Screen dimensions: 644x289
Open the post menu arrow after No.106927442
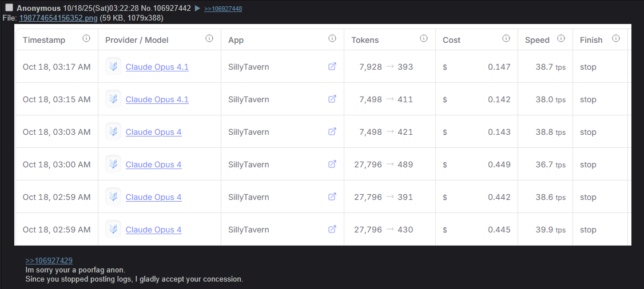click(x=197, y=8)
